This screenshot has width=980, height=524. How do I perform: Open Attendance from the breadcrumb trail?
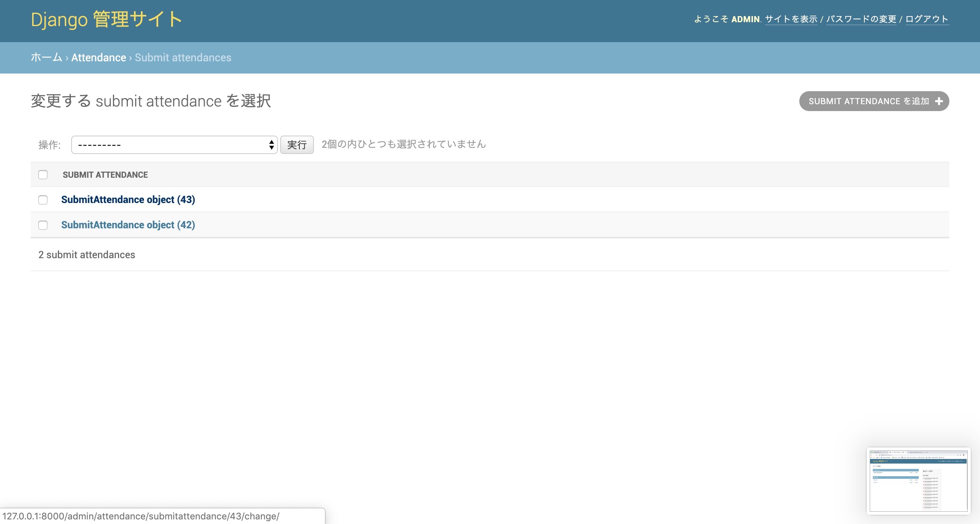[x=98, y=57]
